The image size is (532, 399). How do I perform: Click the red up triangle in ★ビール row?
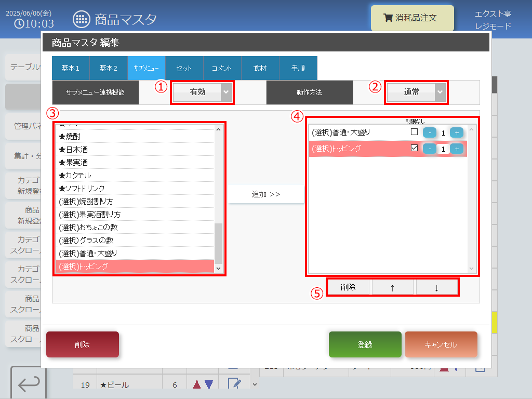pyautogui.click(x=197, y=384)
